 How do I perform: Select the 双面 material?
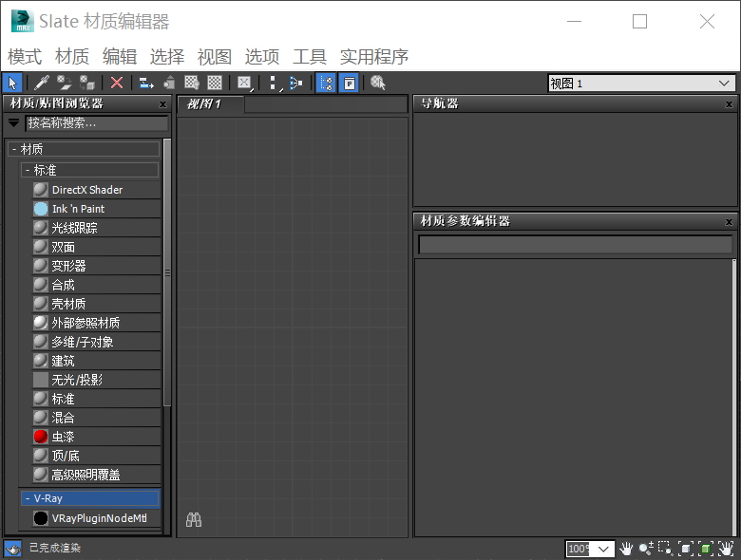(96, 247)
